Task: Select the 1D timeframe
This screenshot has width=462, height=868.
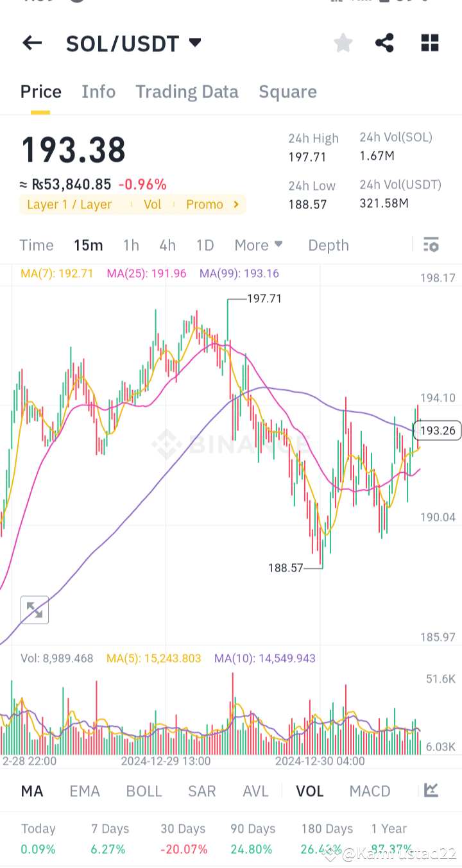Action: (x=205, y=244)
